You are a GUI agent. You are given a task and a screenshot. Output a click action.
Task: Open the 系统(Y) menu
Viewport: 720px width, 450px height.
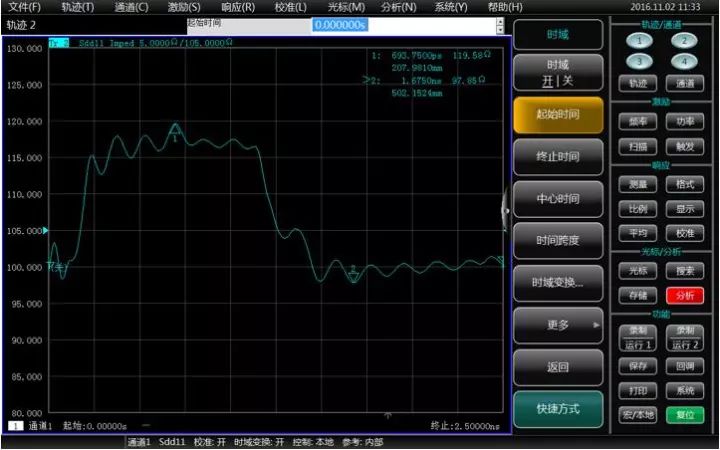(x=451, y=7)
